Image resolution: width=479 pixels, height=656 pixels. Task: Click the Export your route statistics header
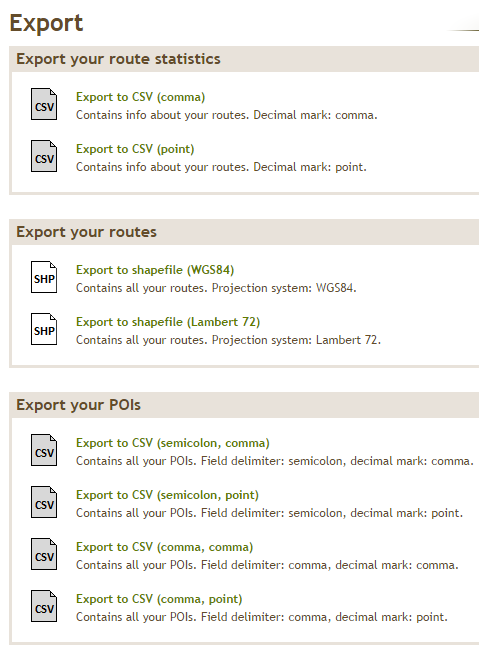tap(118, 59)
